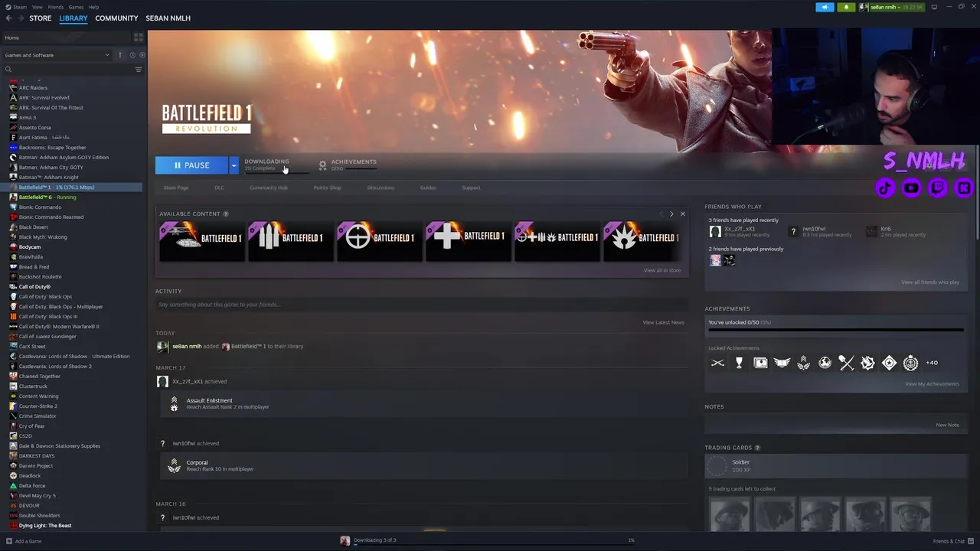Open Steam announcements megaphone icon
Viewport: 980px width, 551px height.
click(825, 7)
